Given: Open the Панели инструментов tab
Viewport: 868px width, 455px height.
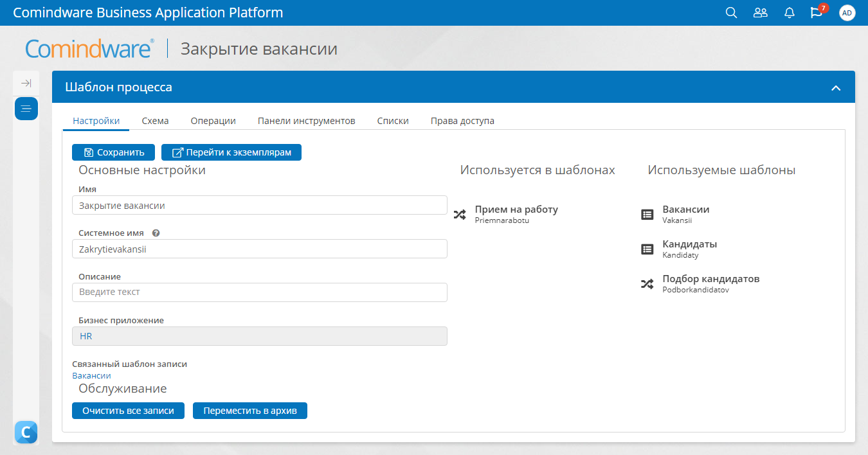Looking at the screenshot, I should (x=307, y=121).
